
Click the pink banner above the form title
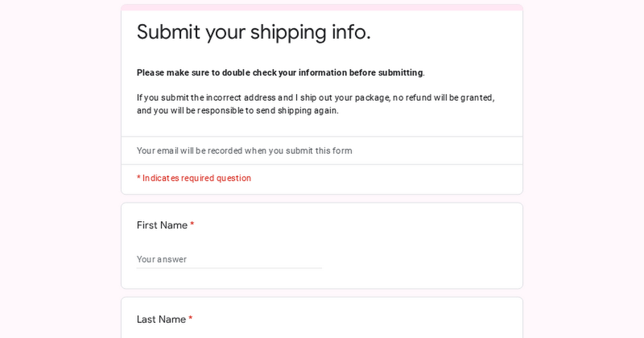(322, 6)
